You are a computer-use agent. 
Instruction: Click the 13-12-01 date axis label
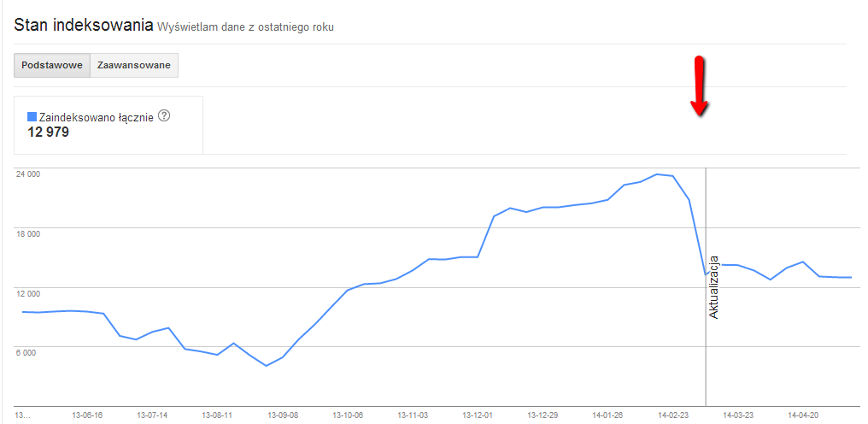point(478,415)
